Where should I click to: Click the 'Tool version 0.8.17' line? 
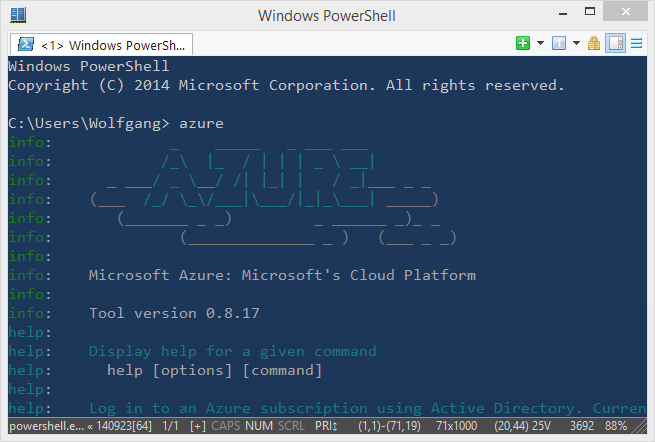click(174, 313)
